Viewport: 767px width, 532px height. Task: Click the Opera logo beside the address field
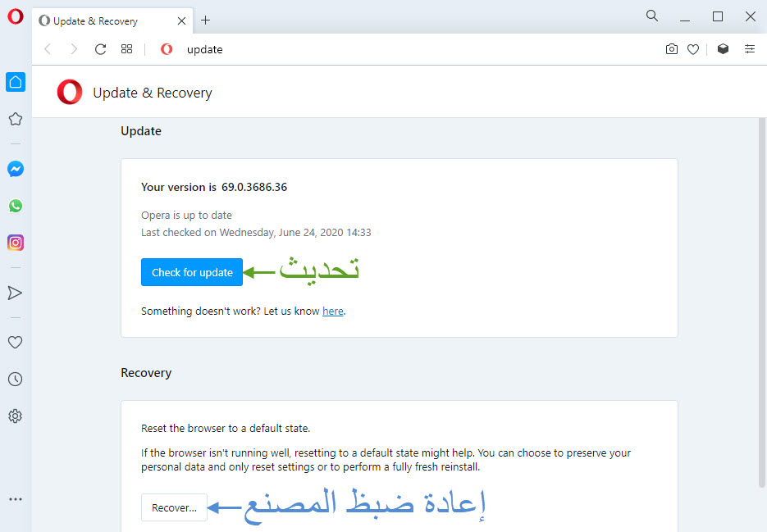pos(167,49)
